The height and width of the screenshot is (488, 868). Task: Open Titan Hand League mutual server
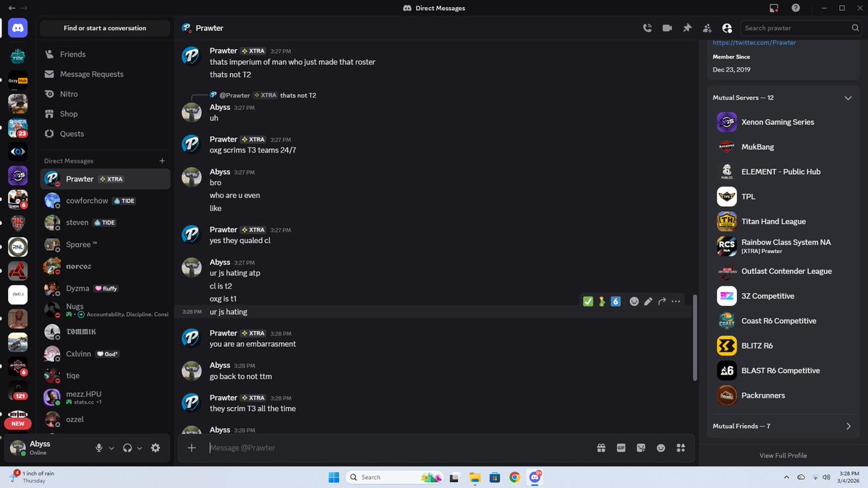783,221
